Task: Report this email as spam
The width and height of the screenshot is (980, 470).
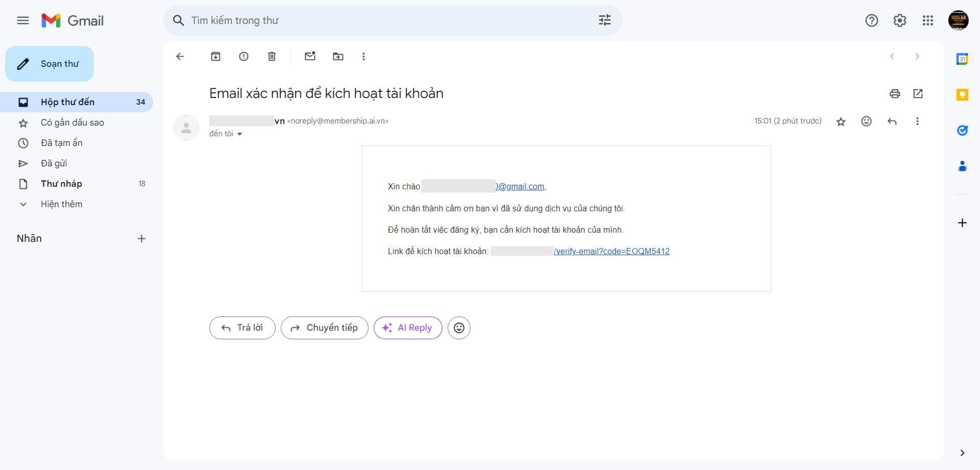Action: pos(243,57)
